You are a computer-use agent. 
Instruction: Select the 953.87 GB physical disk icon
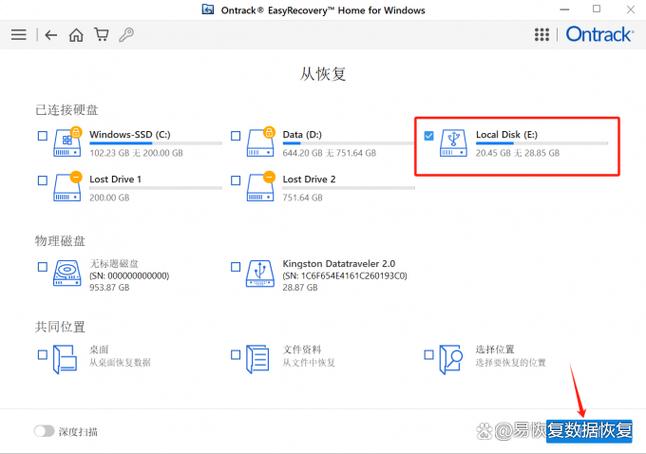tap(67, 273)
